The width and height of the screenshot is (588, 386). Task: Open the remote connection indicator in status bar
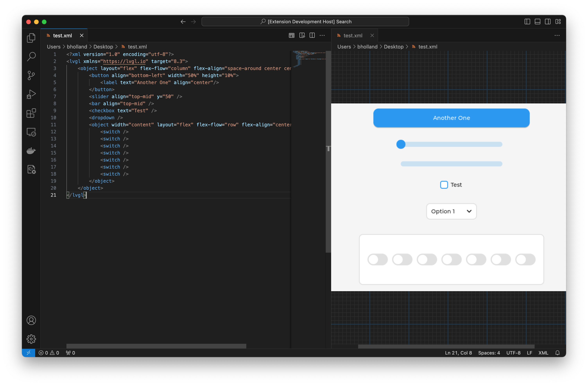coord(29,353)
